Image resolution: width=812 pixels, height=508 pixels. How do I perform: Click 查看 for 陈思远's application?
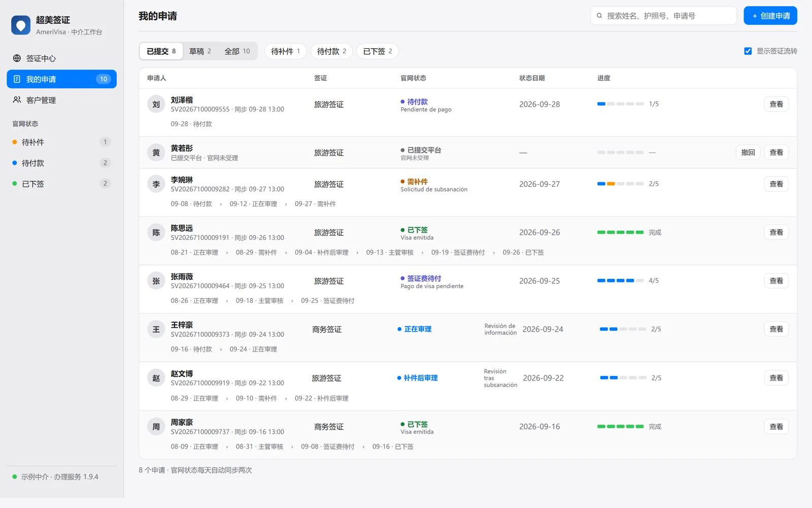click(x=776, y=232)
